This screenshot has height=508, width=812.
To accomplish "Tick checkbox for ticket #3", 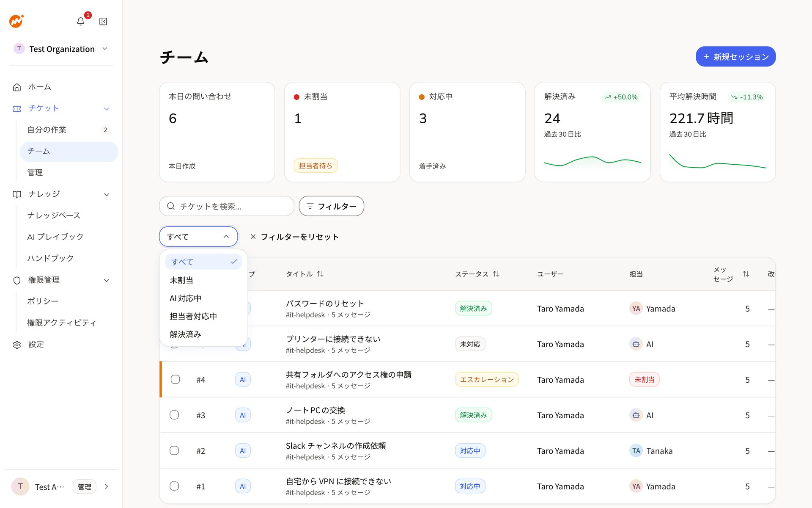I will pos(174,415).
